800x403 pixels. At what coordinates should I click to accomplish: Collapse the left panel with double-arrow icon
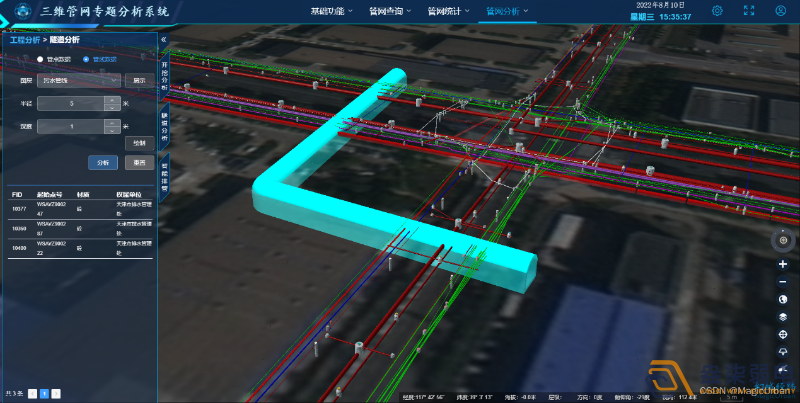point(164,41)
